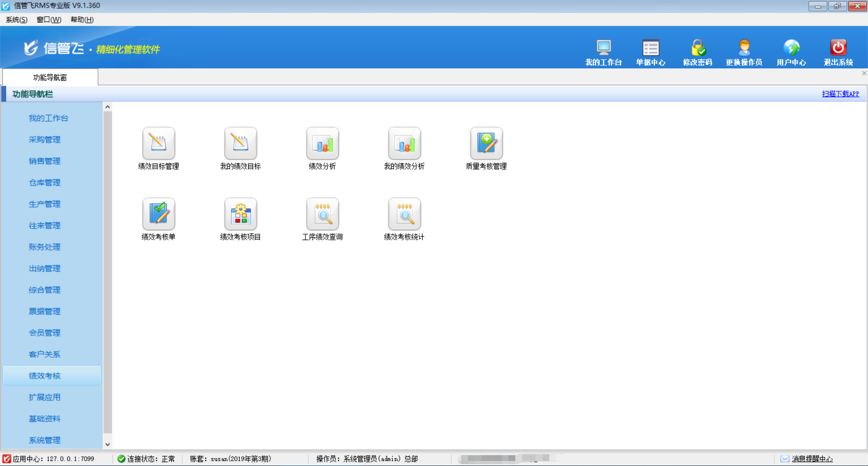Open the 绩效考核单 icon
This screenshot has height=466, width=868.
(158, 214)
